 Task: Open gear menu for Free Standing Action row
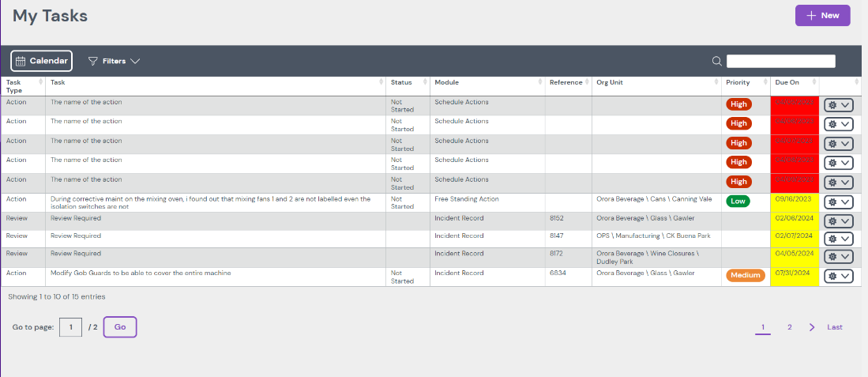point(838,202)
